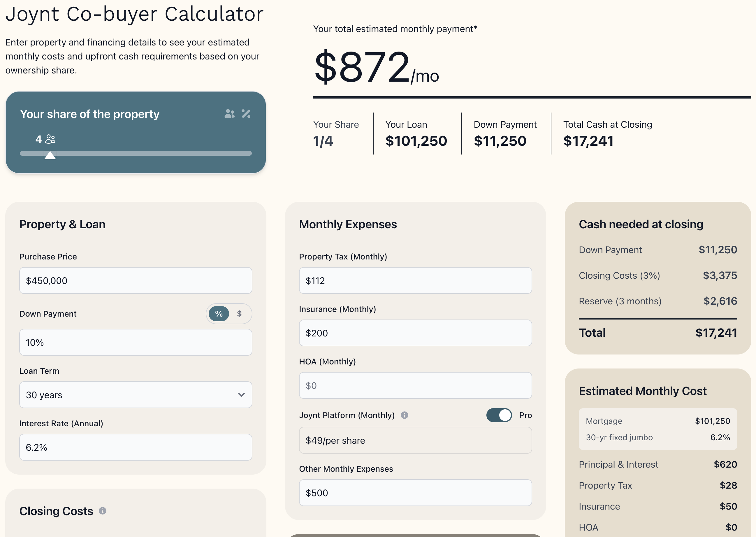Screen dimensions: 756x537
Task: Click the Reserve (3 months) $2,616 amount
Action: click(720, 301)
